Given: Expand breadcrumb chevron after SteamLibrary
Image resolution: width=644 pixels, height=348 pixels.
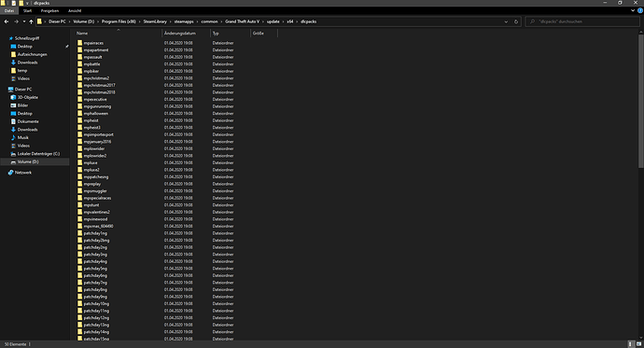Looking at the screenshot, I should (171, 21).
